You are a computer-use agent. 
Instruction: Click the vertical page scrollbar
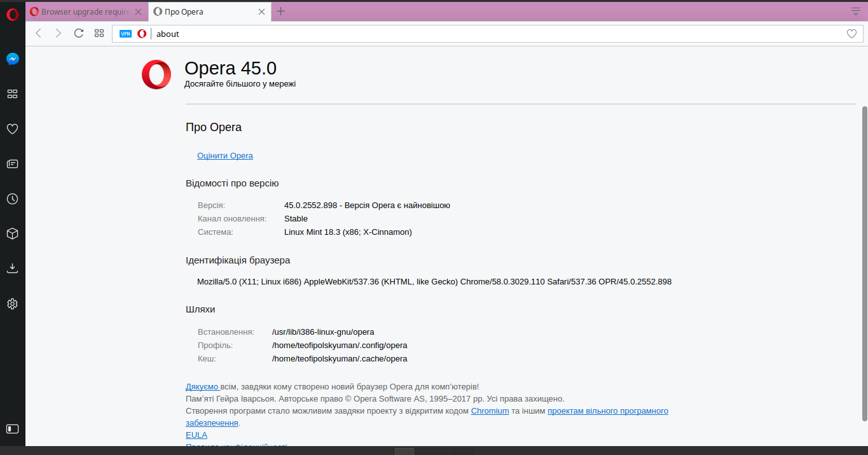click(x=864, y=263)
